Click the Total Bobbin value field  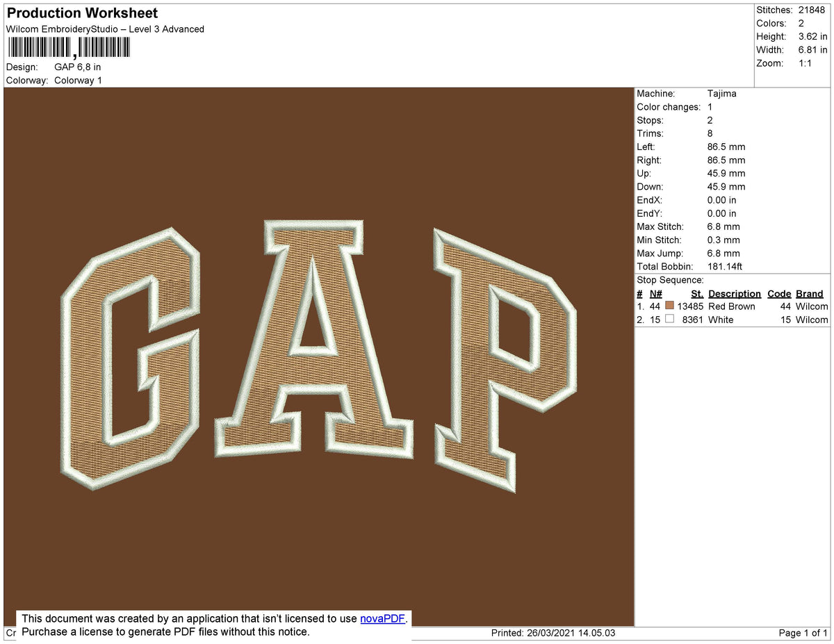point(725,266)
